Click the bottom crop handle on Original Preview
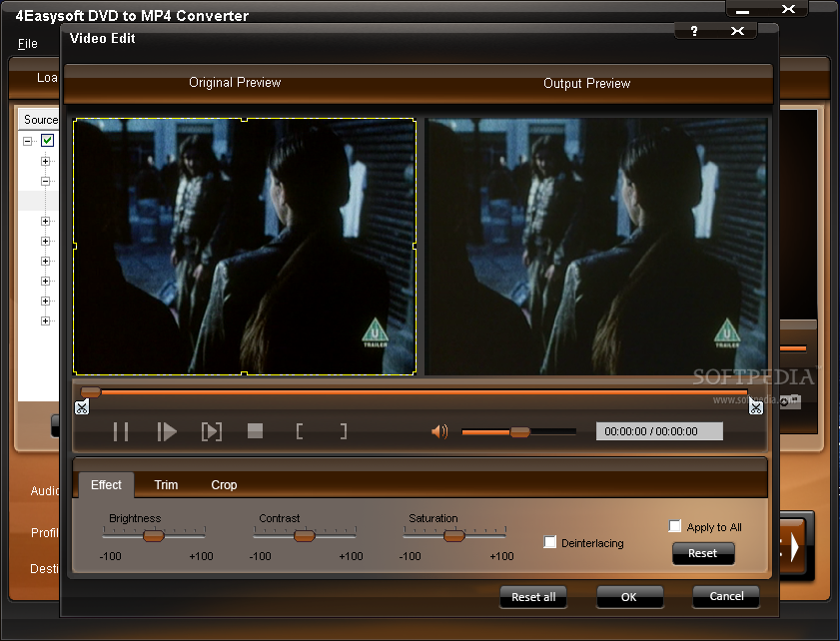Image resolution: width=840 pixels, height=641 pixels. (x=245, y=373)
